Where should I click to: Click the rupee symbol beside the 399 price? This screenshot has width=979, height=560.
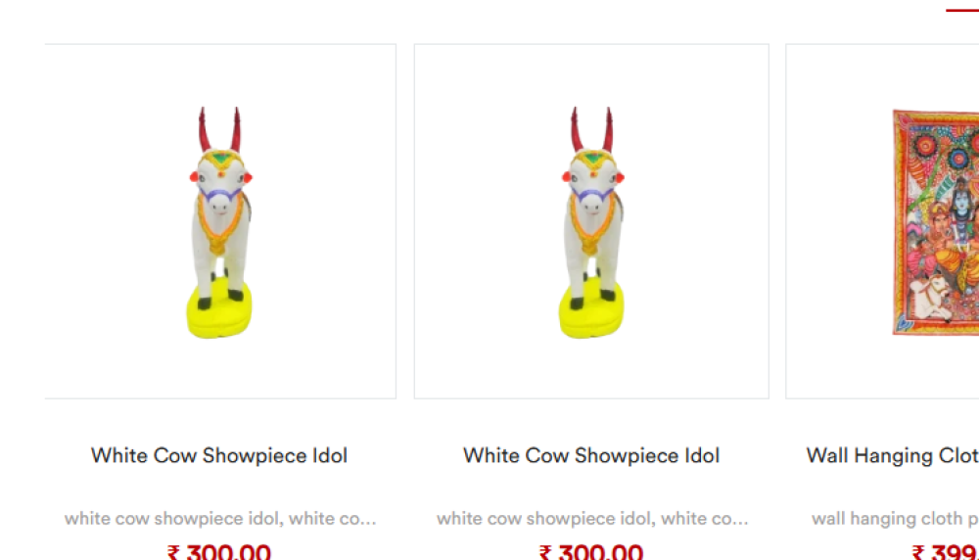pyautogui.click(x=918, y=552)
